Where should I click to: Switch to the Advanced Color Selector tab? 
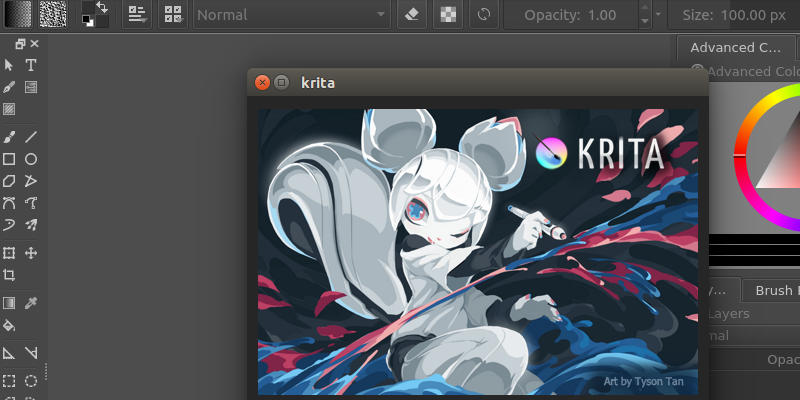(735, 48)
